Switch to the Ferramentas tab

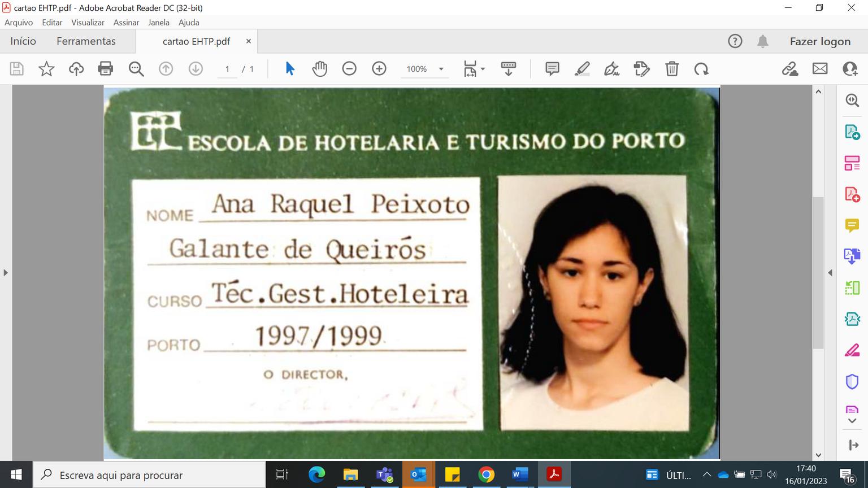[86, 41]
